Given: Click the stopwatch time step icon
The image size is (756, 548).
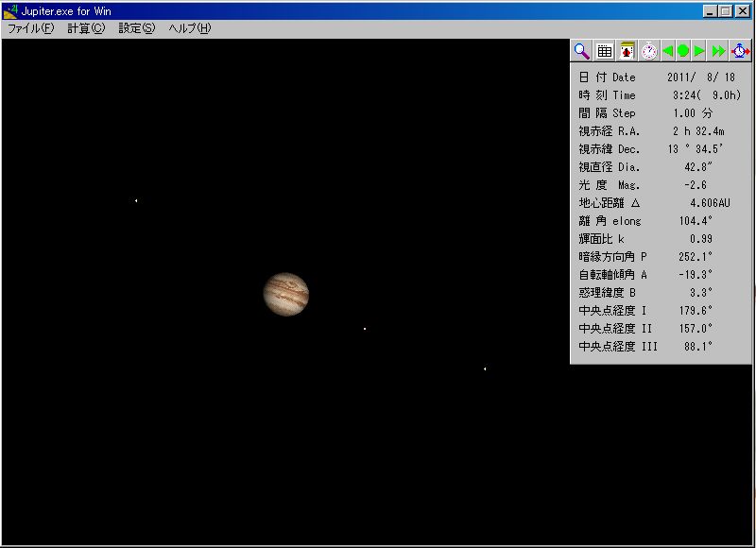Looking at the screenshot, I should tap(649, 51).
